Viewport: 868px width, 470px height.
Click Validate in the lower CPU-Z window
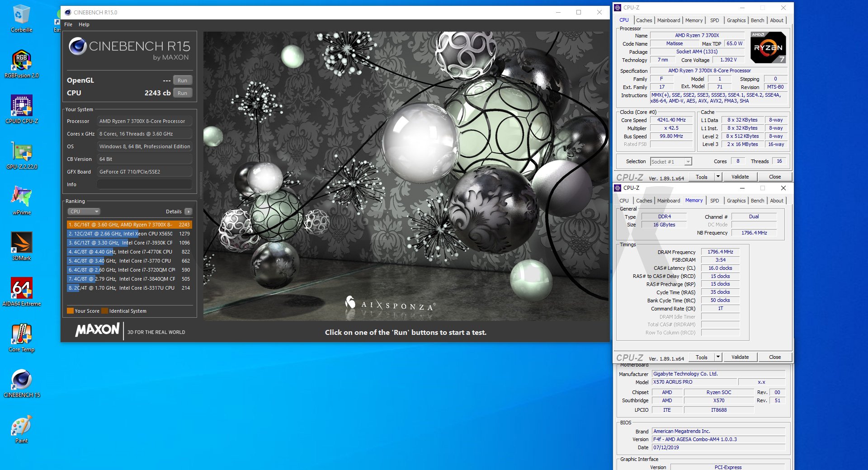click(740, 357)
